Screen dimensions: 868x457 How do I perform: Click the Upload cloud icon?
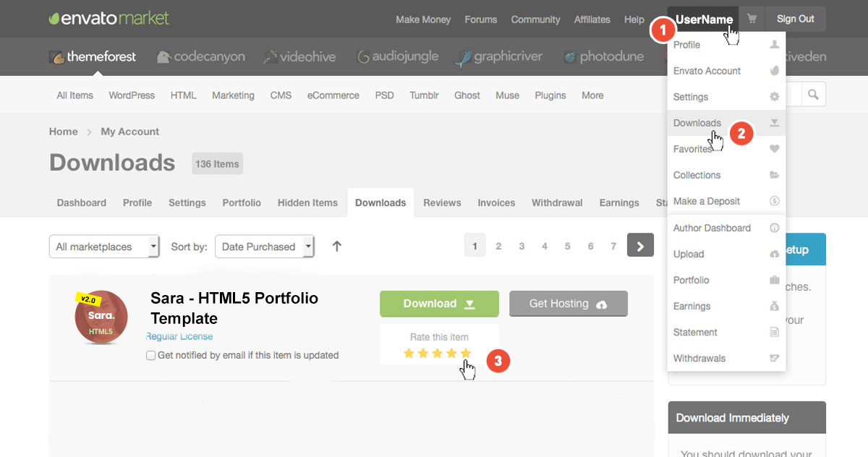point(774,255)
